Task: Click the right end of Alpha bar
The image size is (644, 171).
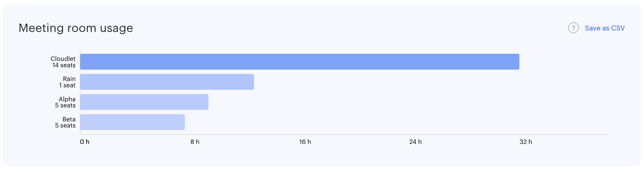Action: pyautogui.click(x=206, y=102)
